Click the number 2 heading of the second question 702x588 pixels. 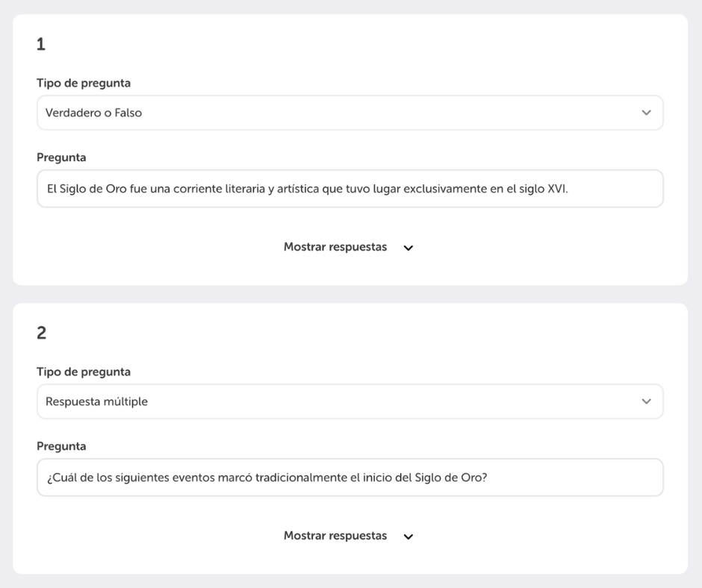(x=41, y=333)
